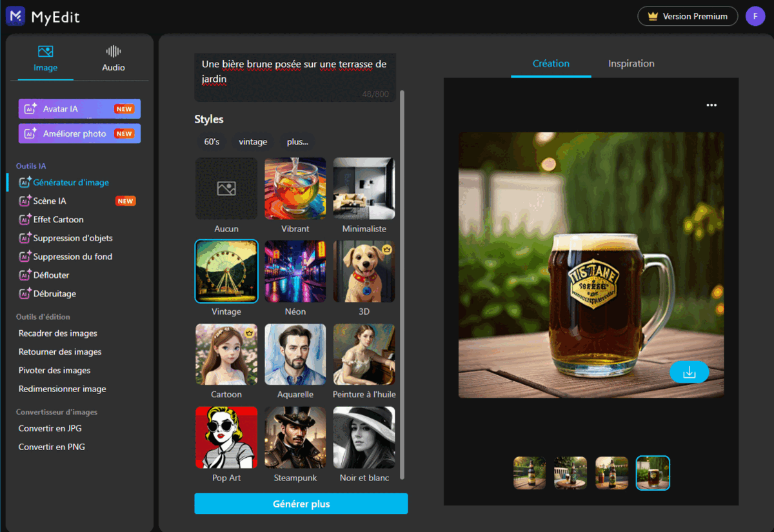Image resolution: width=774 pixels, height=532 pixels.
Task: Open Générateur d'image tool
Action: (71, 182)
